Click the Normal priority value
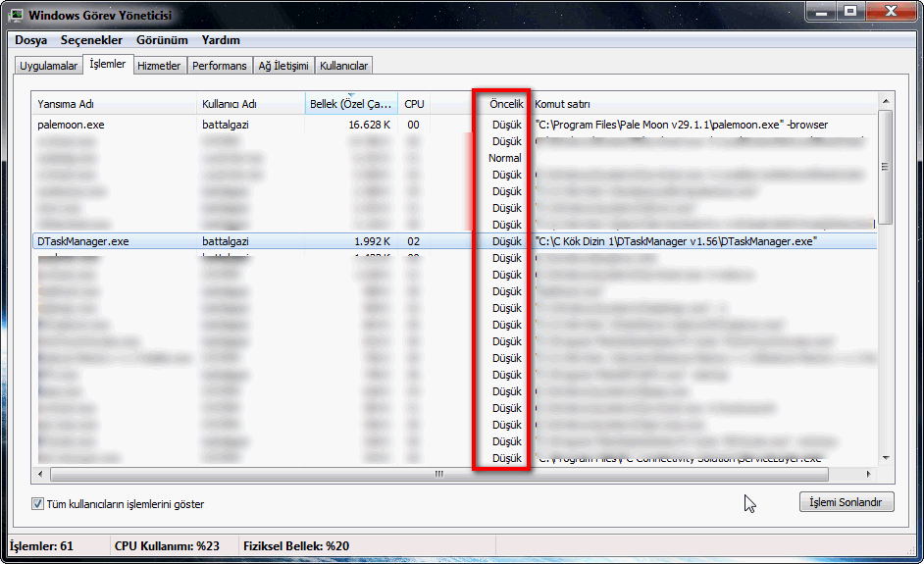Screen dimensions: 924x564 [505, 158]
